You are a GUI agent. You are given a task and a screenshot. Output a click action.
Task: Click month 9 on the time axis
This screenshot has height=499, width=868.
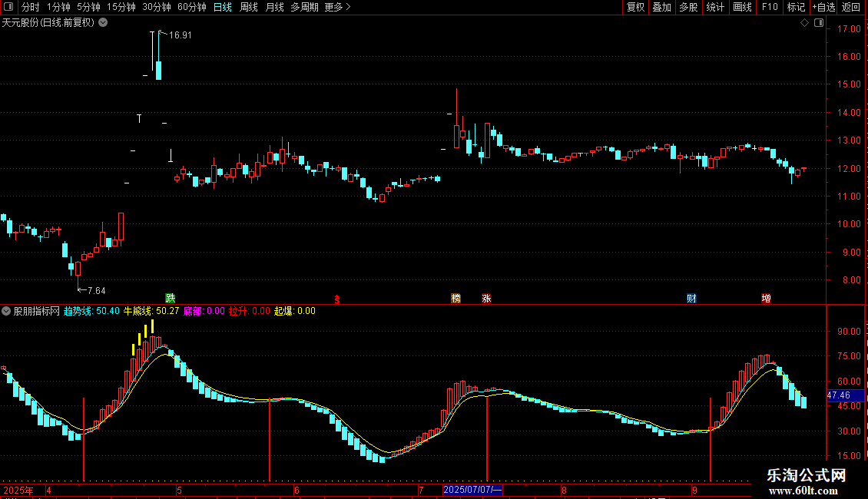tap(694, 490)
